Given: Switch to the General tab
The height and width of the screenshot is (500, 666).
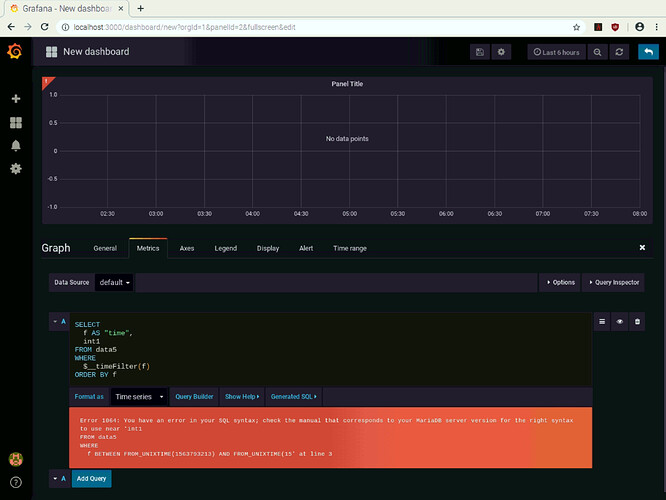Looking at the screenshot, I should (x=105, y=248).
